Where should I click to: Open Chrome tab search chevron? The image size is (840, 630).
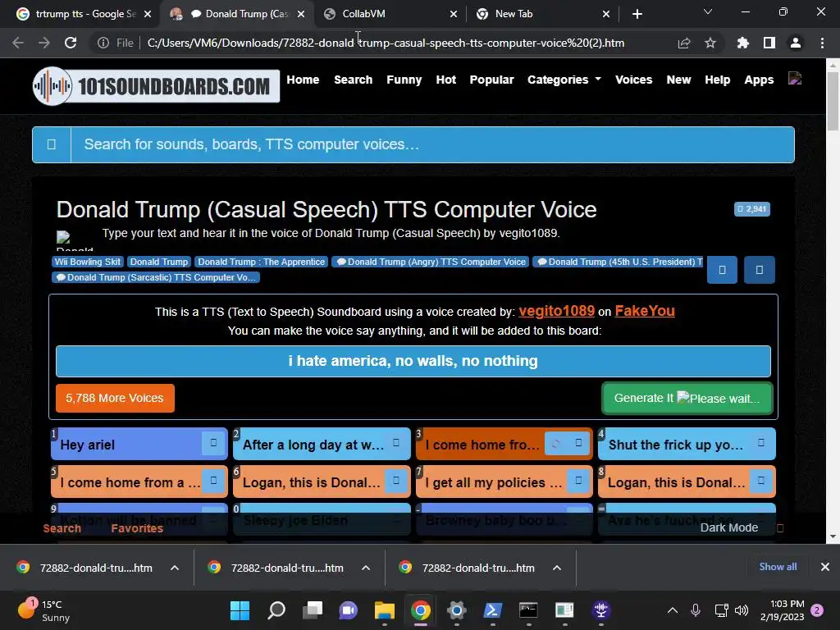pos(708,11)
